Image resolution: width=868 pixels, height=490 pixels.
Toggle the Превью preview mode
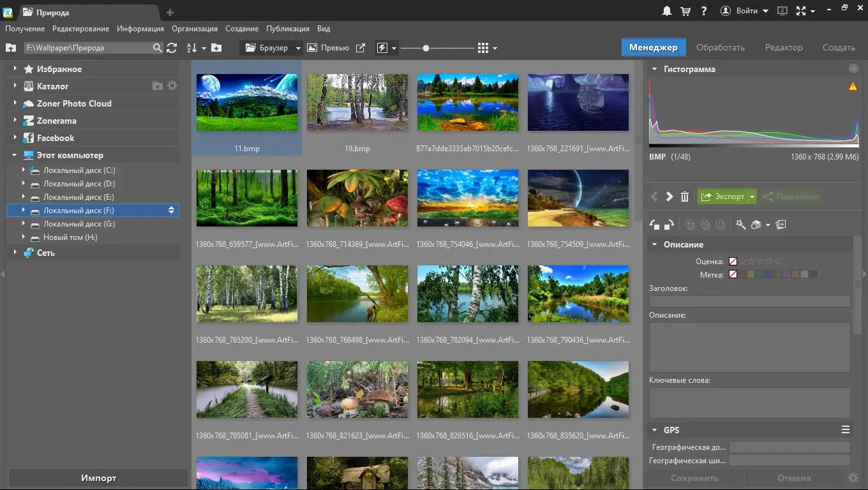click(328, 48)
